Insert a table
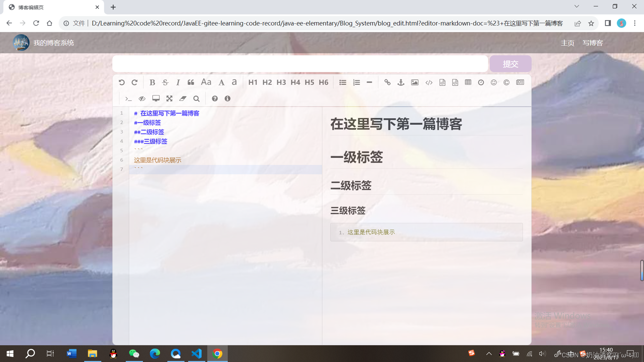The image size is (644, 362). [x=468, y=82]
